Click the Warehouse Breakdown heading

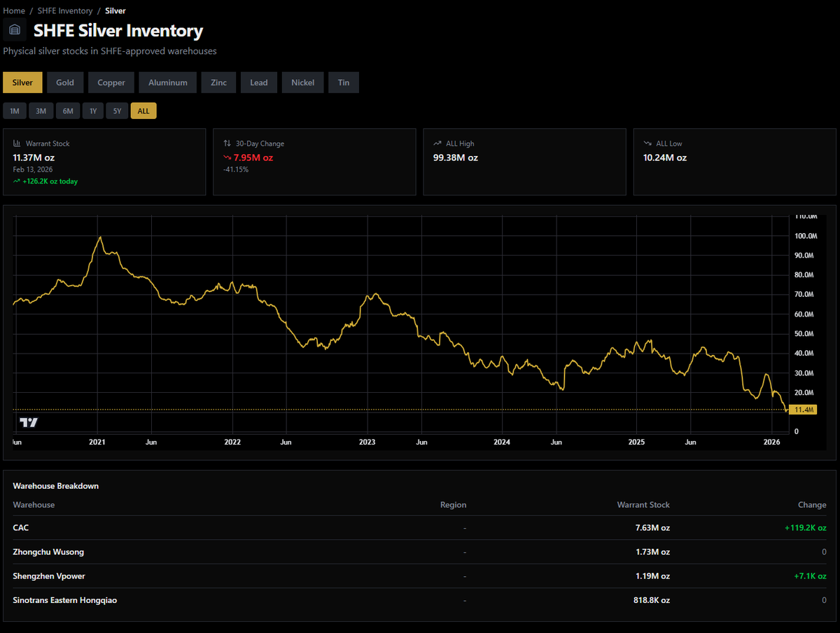[x=56, y=486]
